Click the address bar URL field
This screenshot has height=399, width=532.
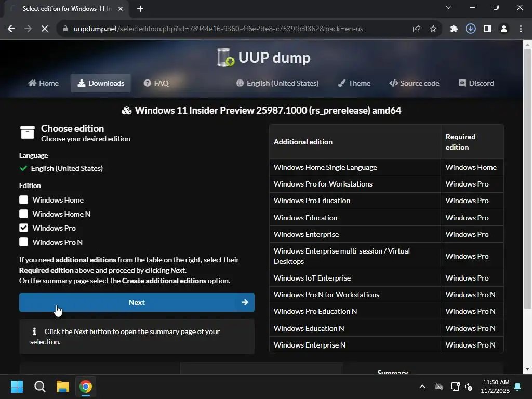tap(218, 29)
